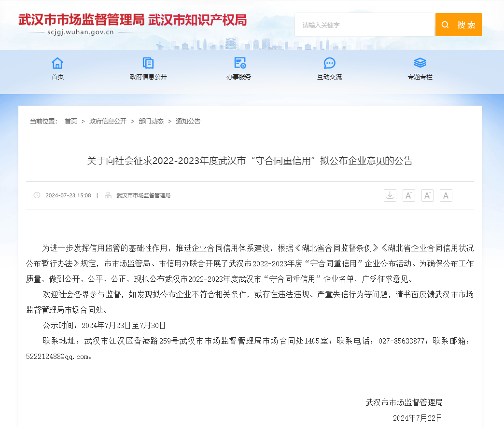Screen dimensions: 504x427
Task: Decrease font size with the A- icon
Action: pos(427,195)
